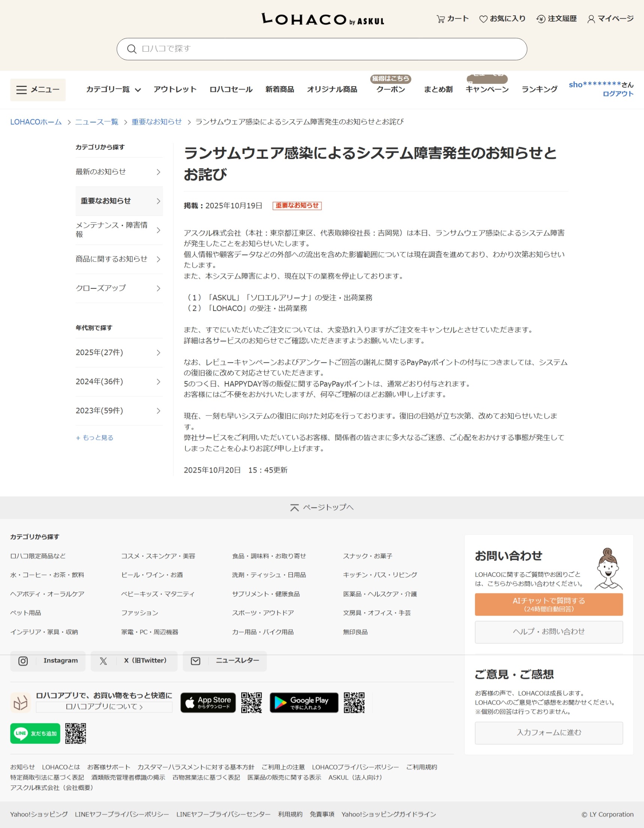Open the X (旧Twitter) link
Screen dimensions: 644x828
134,661
